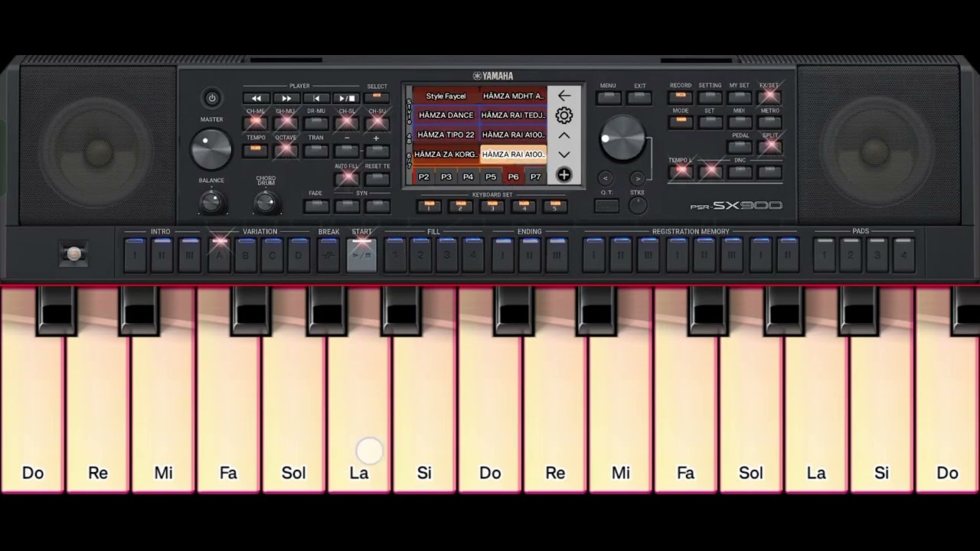The height and width of the screenshot is (551, 980).
Task: Click the Fill button 2
Action: (x=420, y=255)
